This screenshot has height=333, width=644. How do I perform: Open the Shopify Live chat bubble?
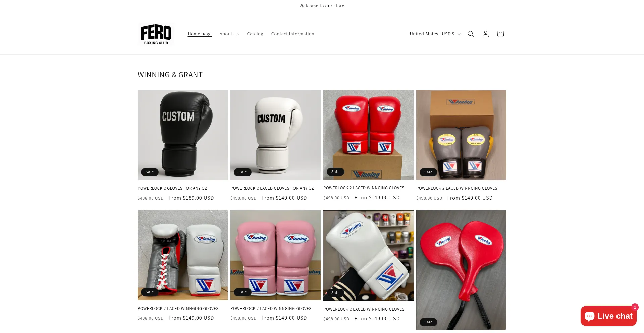[x=608, y=316]
